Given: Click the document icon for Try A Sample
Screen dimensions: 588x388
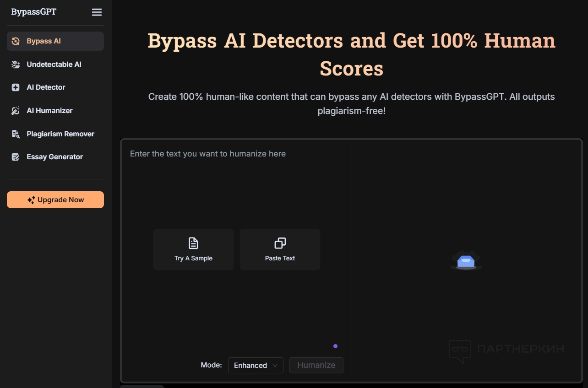Looking at the screenshot, I should coord(193,243).
